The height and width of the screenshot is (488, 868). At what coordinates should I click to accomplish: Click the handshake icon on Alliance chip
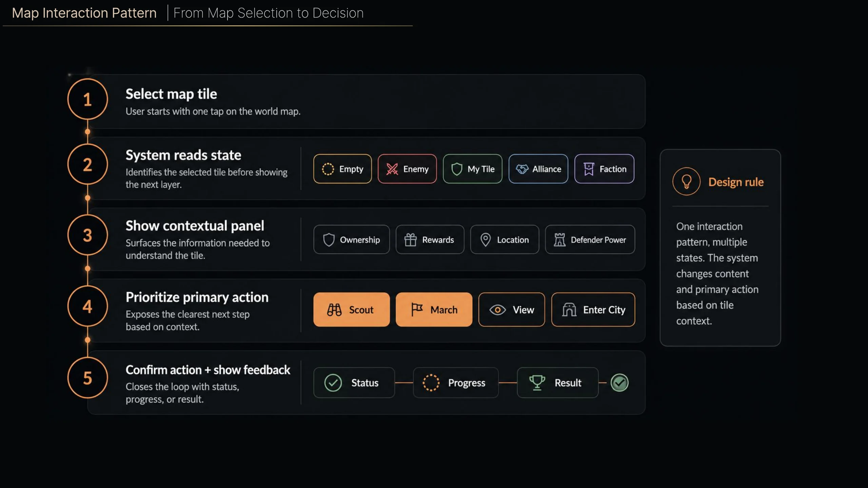[x=522, y=169]
